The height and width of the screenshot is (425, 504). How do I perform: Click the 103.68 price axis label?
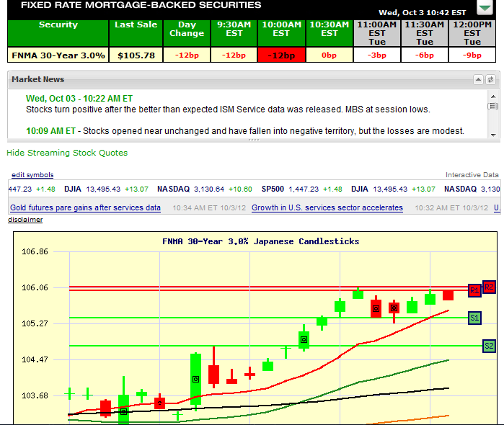35,395
